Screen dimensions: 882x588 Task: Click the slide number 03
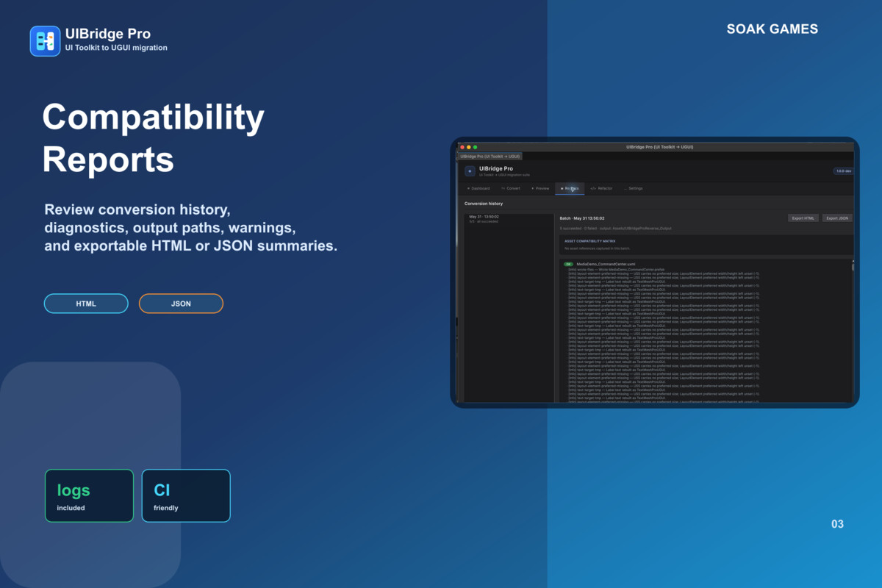pyautogui.click(x=837, y=524)
